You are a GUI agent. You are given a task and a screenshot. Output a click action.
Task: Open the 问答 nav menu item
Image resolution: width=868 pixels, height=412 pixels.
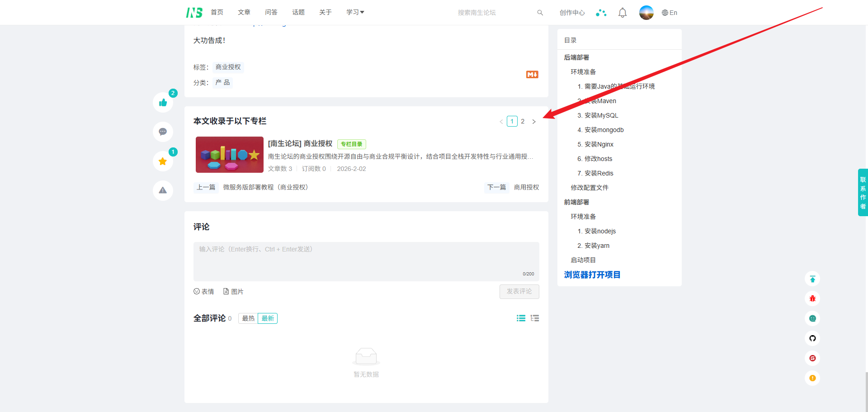(271, 12)
